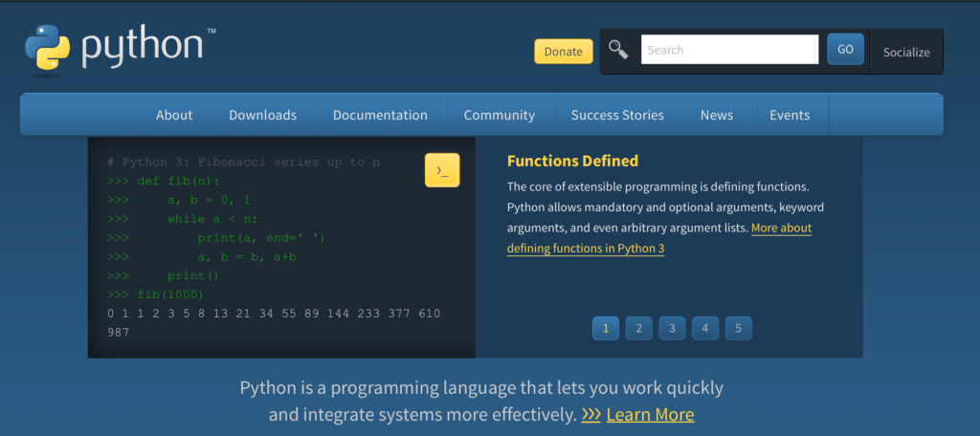Click inside the Search field
This screenshot has width=980, height=436.
pyautogui.click(x=729, y=50)
